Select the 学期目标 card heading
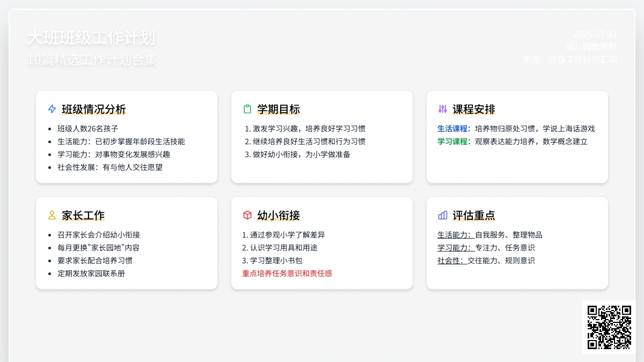Viewport: 644px width, 362px height. [279, 109]
